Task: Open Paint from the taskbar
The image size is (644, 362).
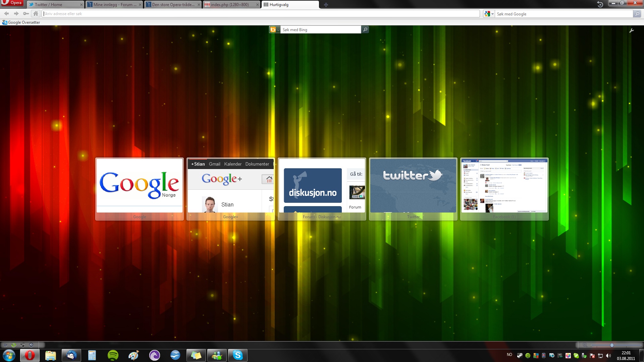Action: (134, 355)
